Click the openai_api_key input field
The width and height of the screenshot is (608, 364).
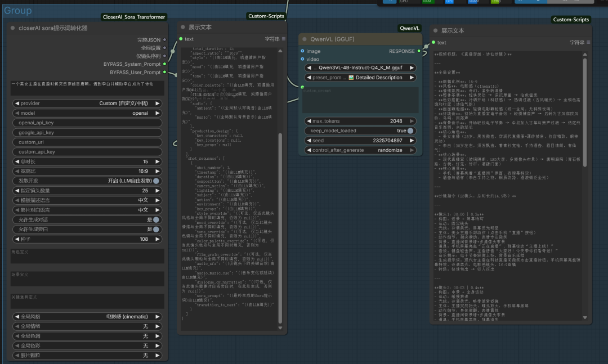pyautogui.click(x=87, y=123)
